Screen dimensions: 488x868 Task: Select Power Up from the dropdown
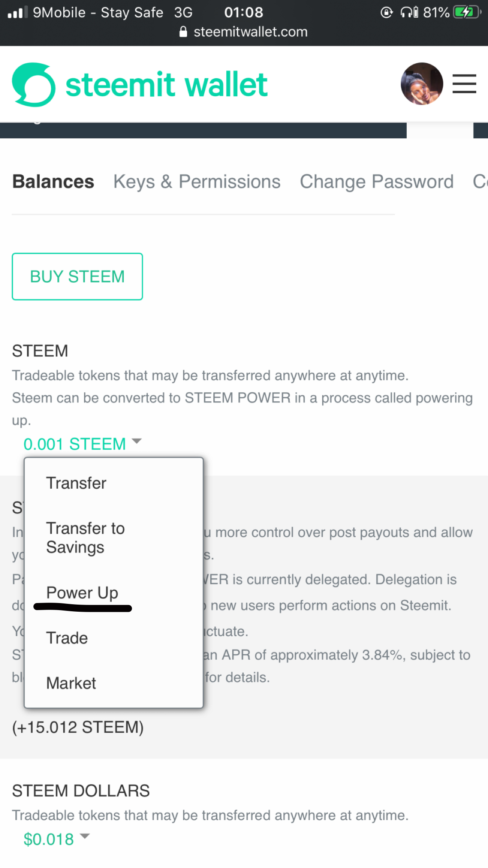click(x=82, y=593)
